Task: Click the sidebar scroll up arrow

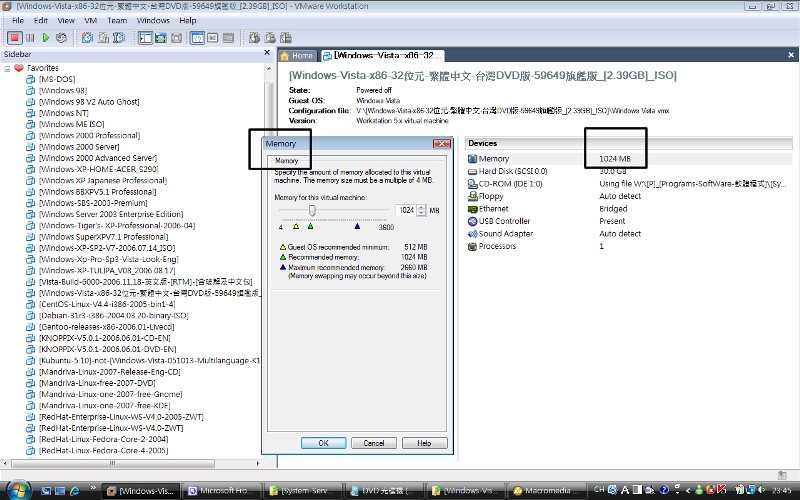Action: 269,68
